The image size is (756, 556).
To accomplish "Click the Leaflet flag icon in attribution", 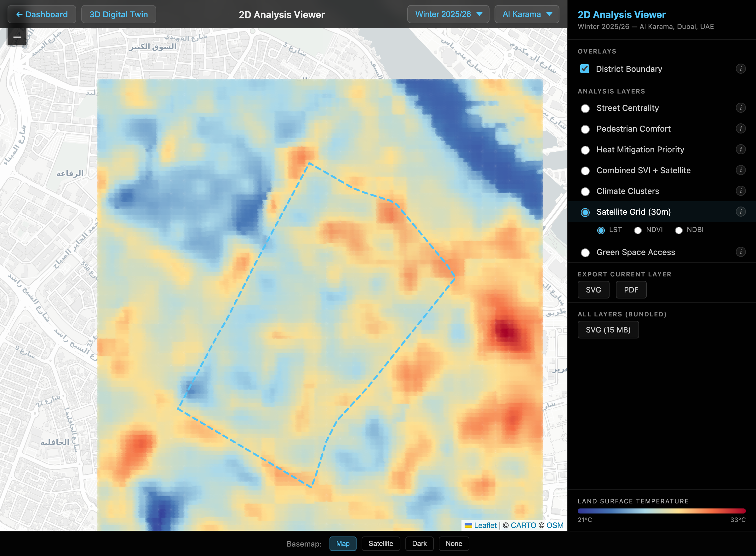I will click(468, 525).
